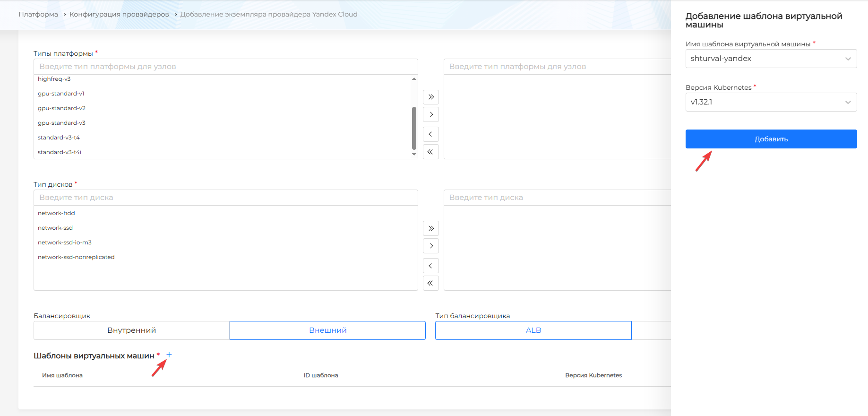Choose ALB balancer type
The image size is (868, 416).
(533, 330)
